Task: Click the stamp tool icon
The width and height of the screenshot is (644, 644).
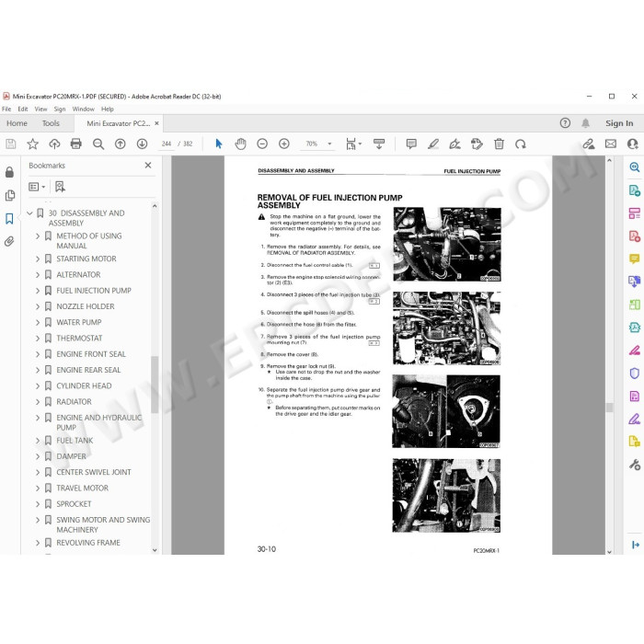Action: coord(477,144)
